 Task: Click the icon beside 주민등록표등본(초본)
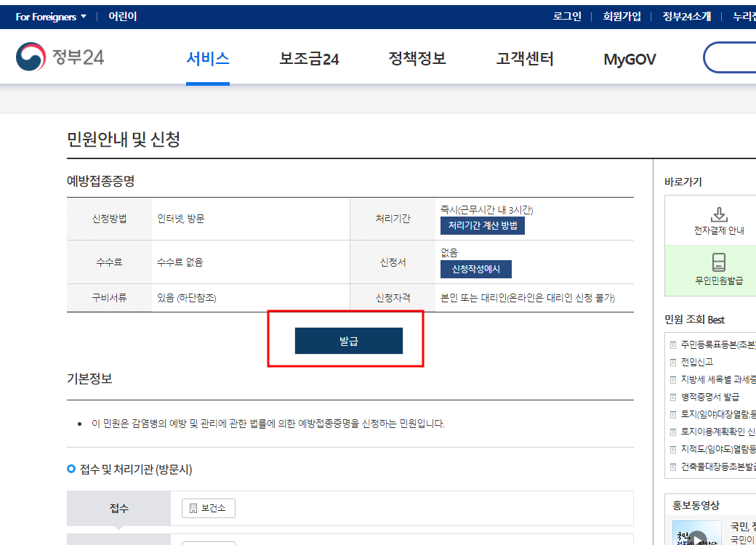click(672, 346)
